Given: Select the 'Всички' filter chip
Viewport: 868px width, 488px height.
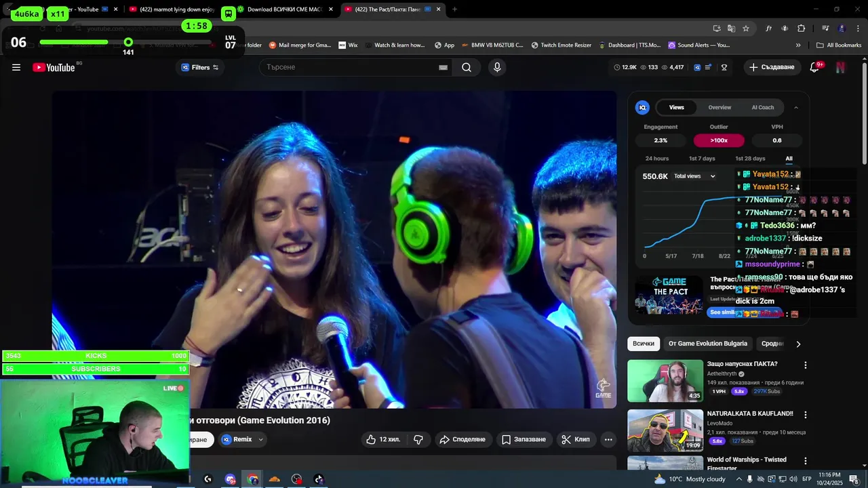Looking at the screenshot, I should pyautogui.click(x=644, y=344).
